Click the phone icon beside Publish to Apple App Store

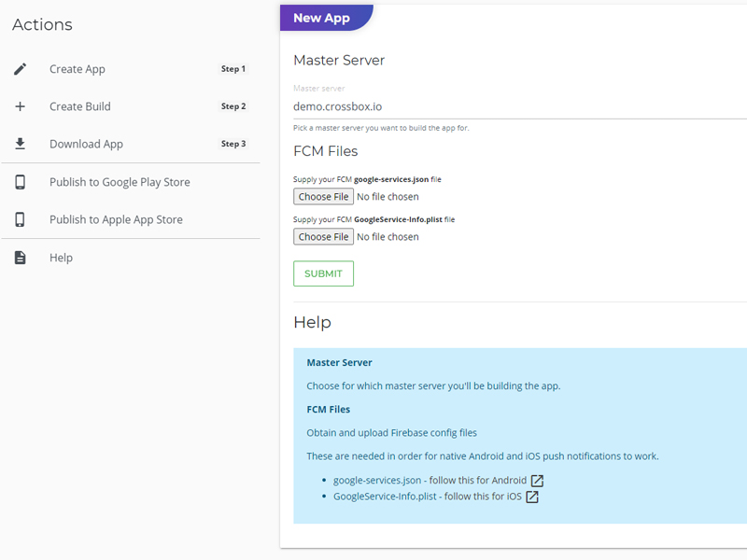pos(20,219)
